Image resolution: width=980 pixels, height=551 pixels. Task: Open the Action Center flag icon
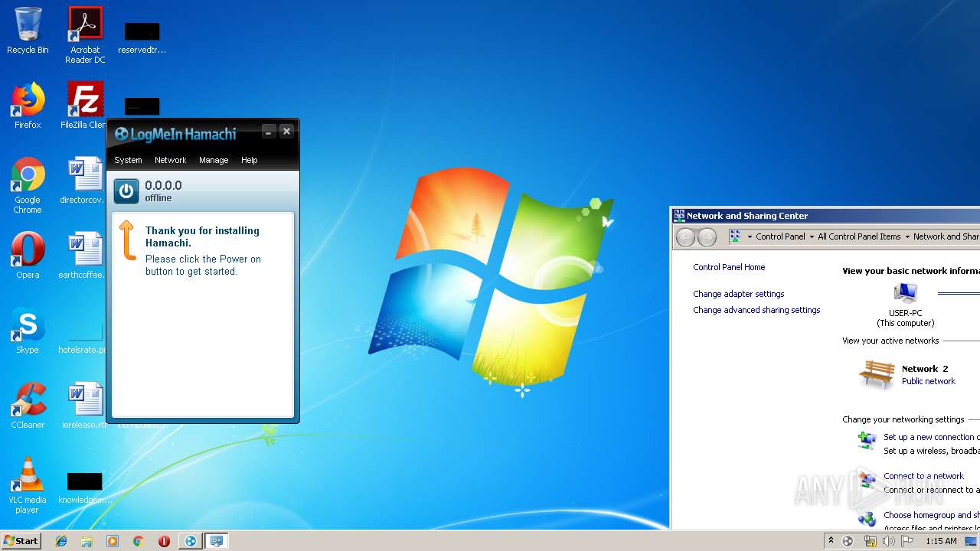coord(906,541)
